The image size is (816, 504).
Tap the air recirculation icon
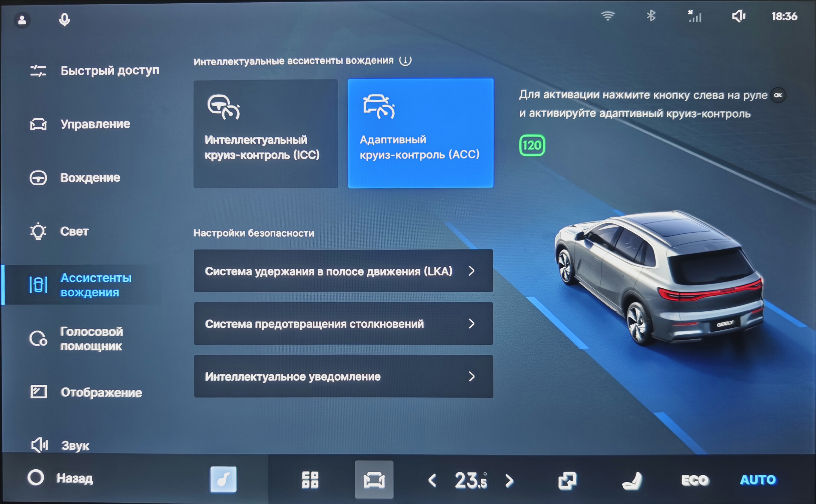(x=567, y=480)
